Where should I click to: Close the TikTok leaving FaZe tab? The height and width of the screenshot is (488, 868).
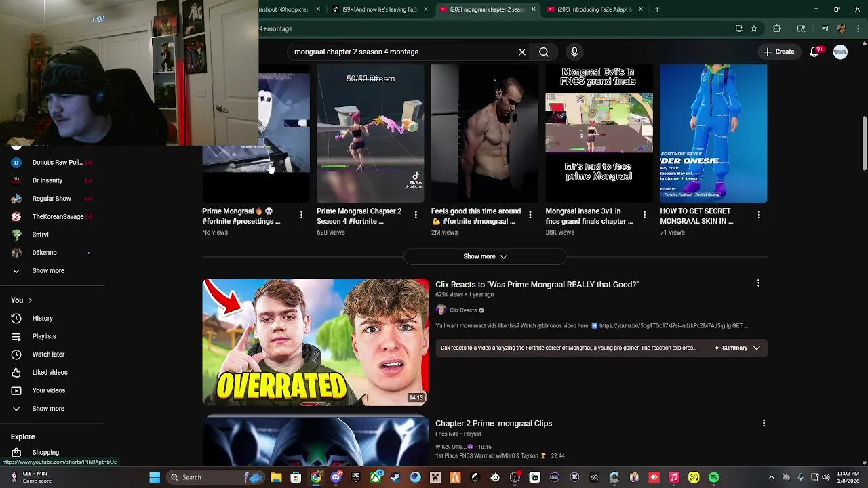pyautogui.click(x=426, y=9)
